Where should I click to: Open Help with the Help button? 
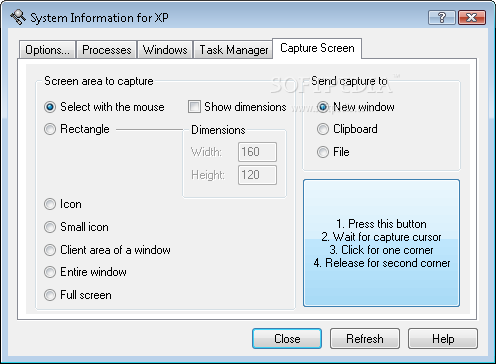tap(443, 339)
